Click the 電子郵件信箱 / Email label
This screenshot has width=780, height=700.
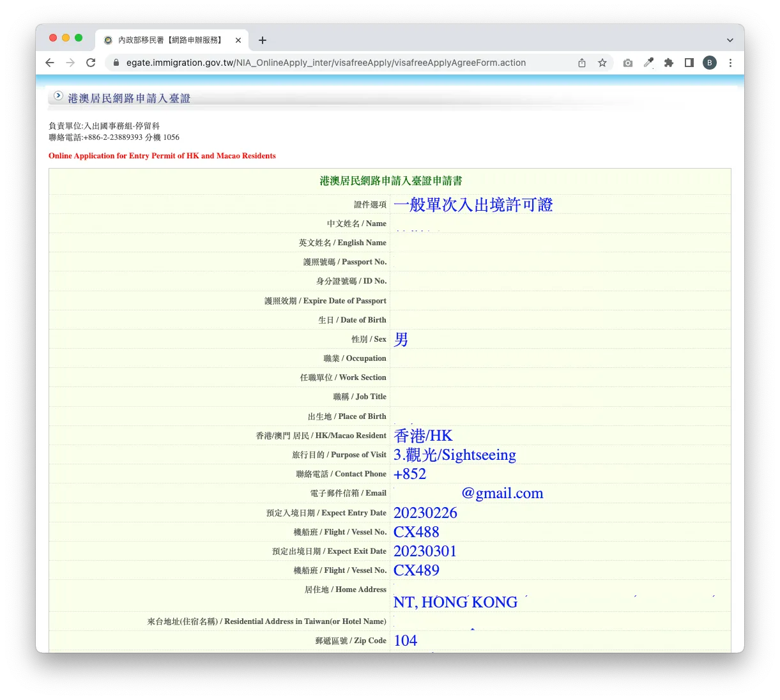[348, 493]
